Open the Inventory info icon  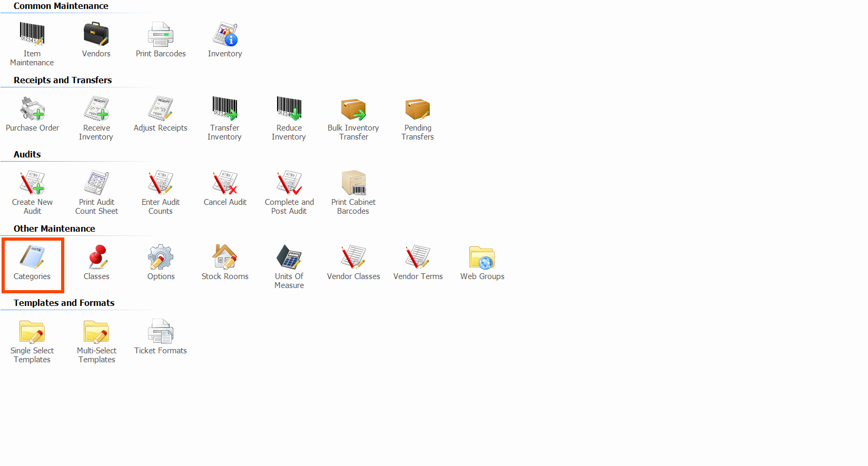(x=225, y=35)
